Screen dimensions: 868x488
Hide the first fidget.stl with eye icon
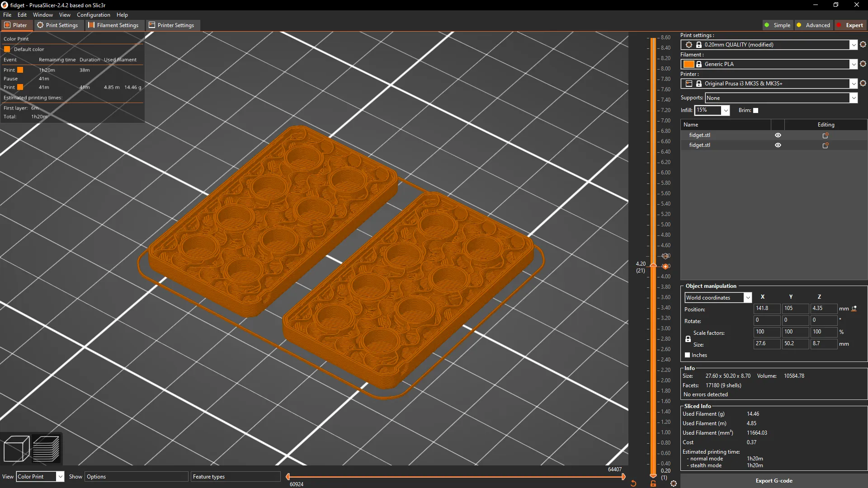pos(778,135)
